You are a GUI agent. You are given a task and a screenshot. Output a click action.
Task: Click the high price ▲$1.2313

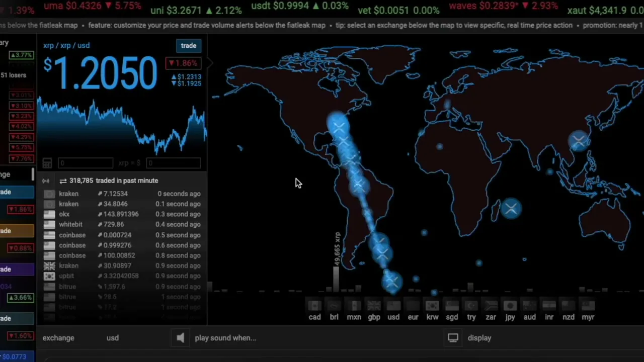pyautogui.click(x=186, y=77)
